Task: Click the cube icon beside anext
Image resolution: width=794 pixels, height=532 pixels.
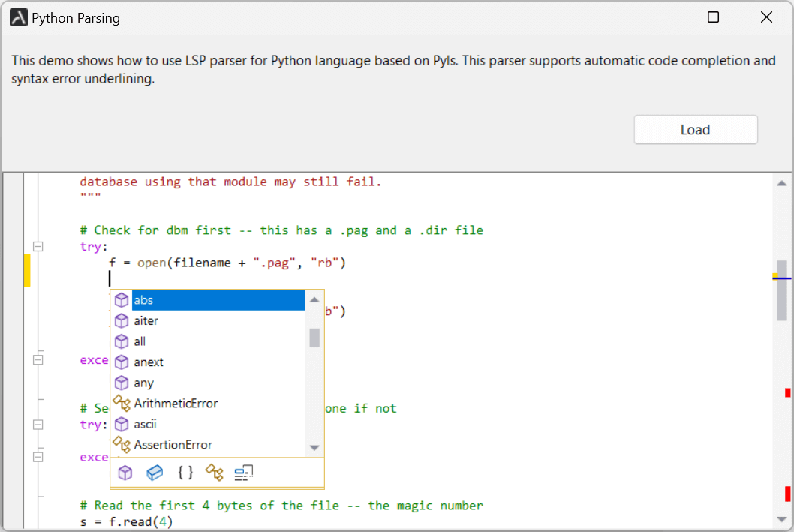Action: [x=122, y=362]
